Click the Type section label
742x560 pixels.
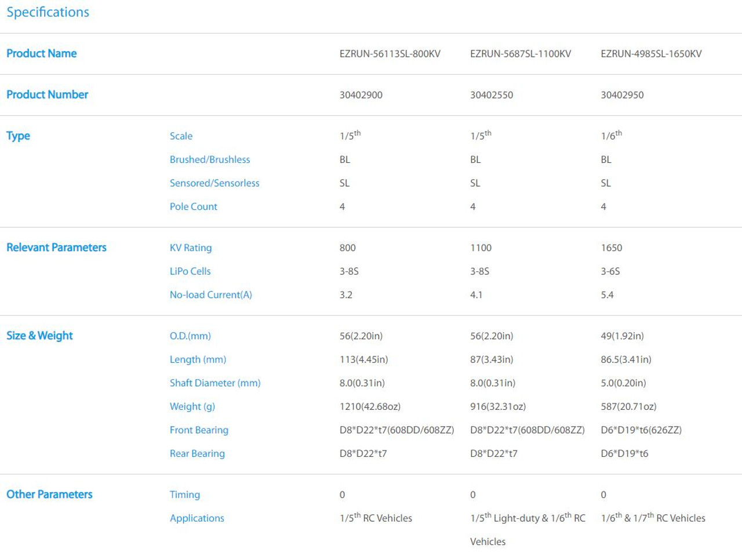click(x=18, y=136)
